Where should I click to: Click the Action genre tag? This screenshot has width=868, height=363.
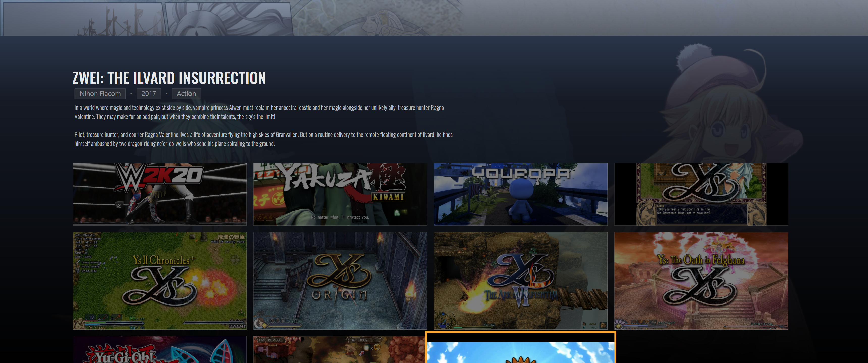186,94
